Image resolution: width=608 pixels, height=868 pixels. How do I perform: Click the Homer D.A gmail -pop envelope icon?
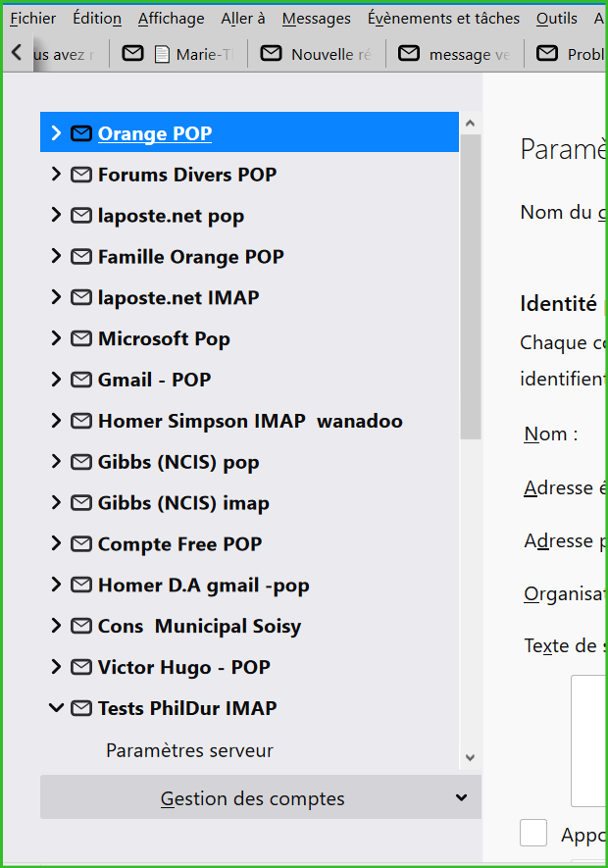(80, 585)
